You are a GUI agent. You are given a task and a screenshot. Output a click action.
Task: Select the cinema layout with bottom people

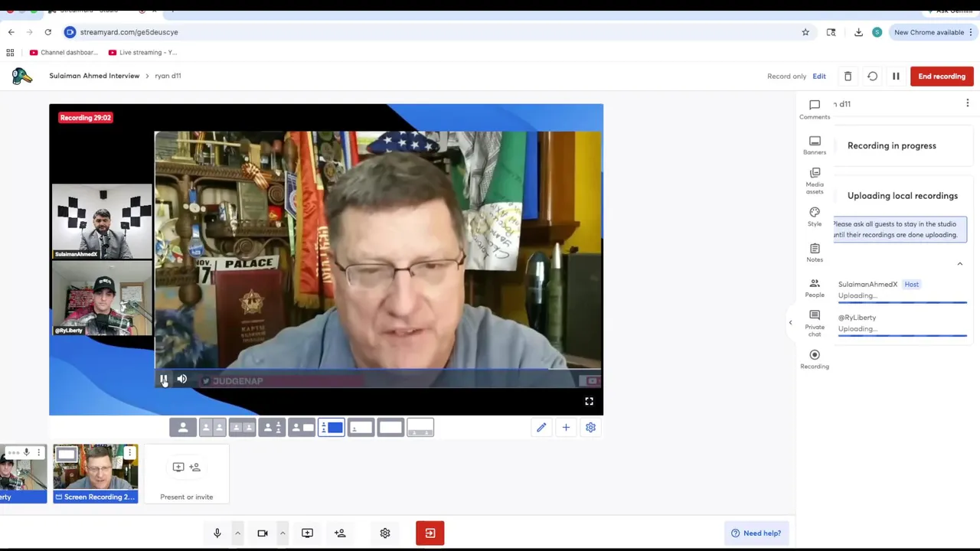pyautogui.click(x=420, y=428)
